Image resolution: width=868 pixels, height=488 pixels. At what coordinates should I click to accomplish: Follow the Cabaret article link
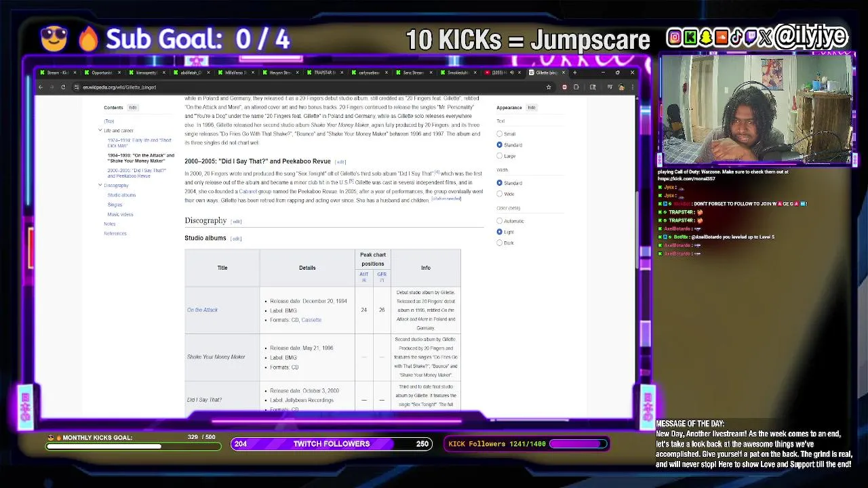coord(248,192)
